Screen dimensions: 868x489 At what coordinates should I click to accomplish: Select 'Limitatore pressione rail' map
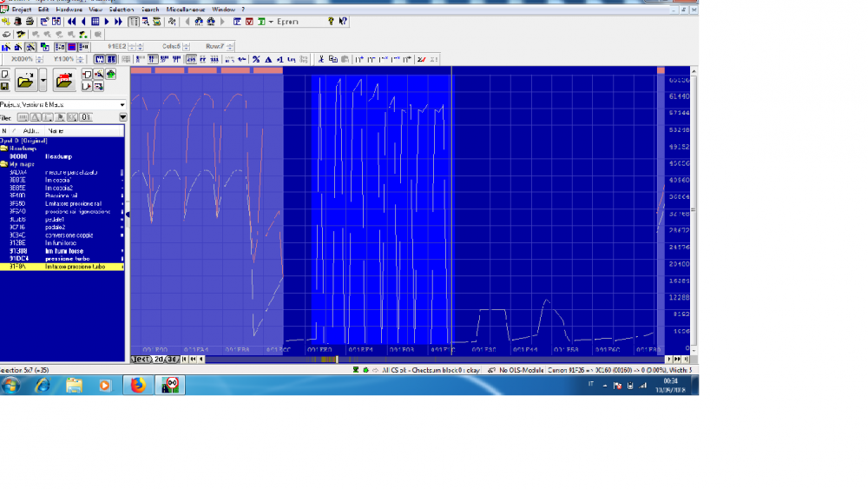click(x=62, y=204)
